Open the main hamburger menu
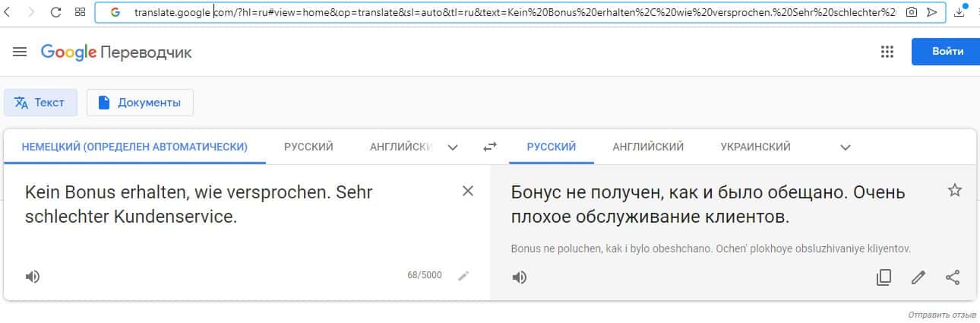The height and width of the screenshot is (323, 980). (x=21, y=52)
